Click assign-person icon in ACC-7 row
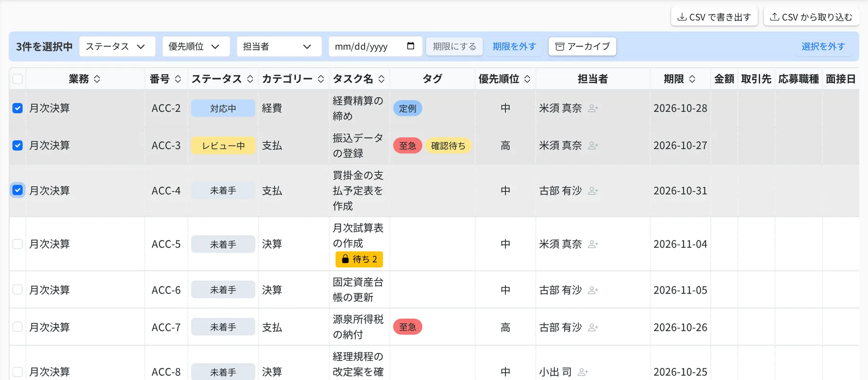Image resolution: width=868 pixels, height=380 pixels. tap(593, 327)
